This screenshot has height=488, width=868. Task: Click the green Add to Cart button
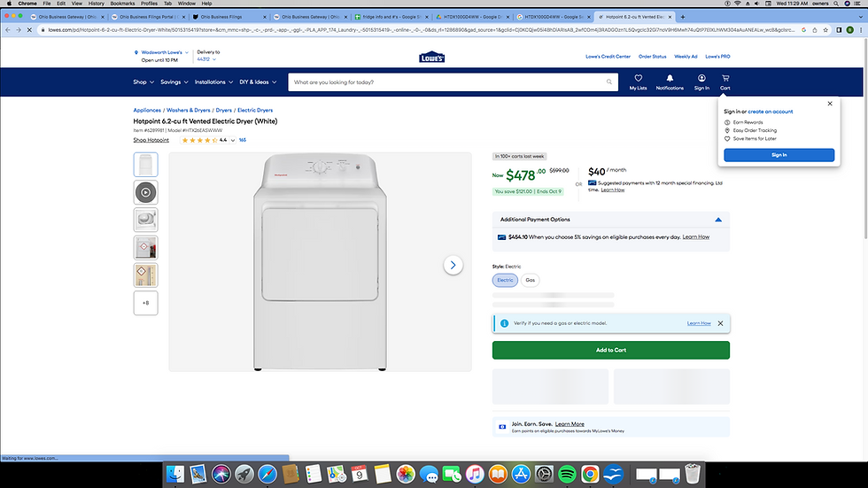[x=610, y=350]
